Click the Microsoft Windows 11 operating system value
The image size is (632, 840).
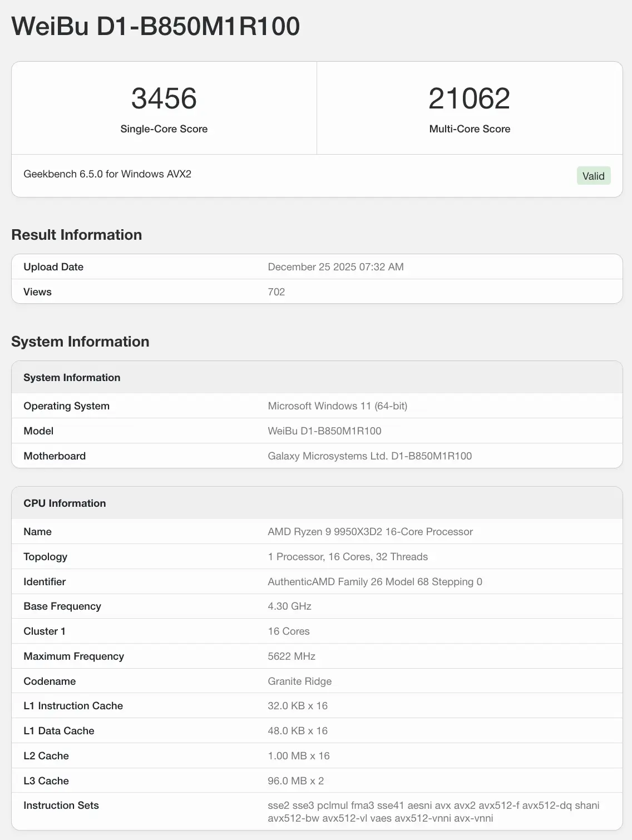pyautogui.click(x=337, y=406)
